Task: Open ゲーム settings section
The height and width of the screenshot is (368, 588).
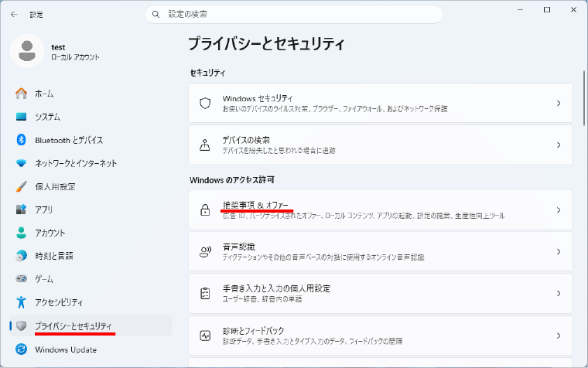Action: pos(91,279)
